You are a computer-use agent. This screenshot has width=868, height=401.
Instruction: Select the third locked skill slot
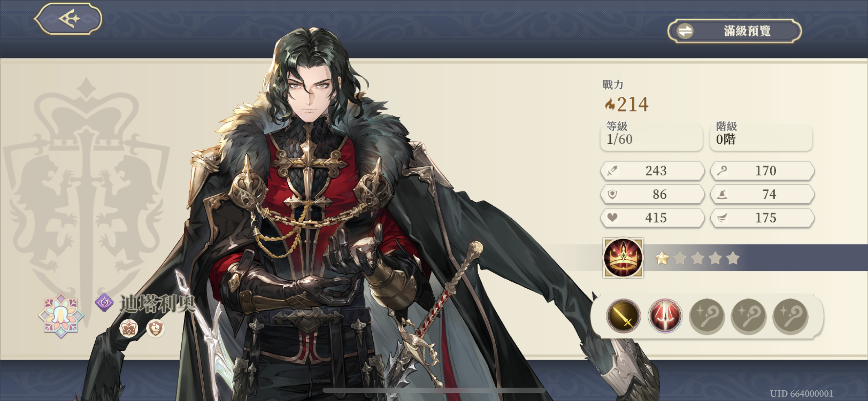point(707,316)
